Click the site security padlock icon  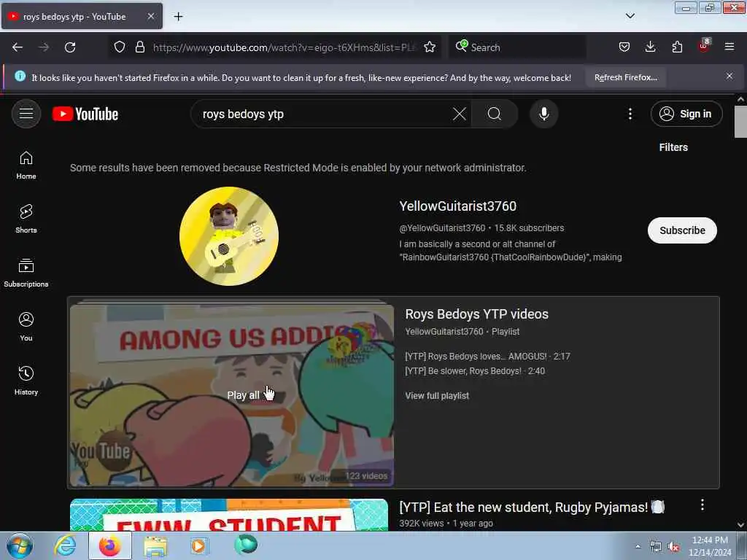pyautogui.click(x=139, y=47)
